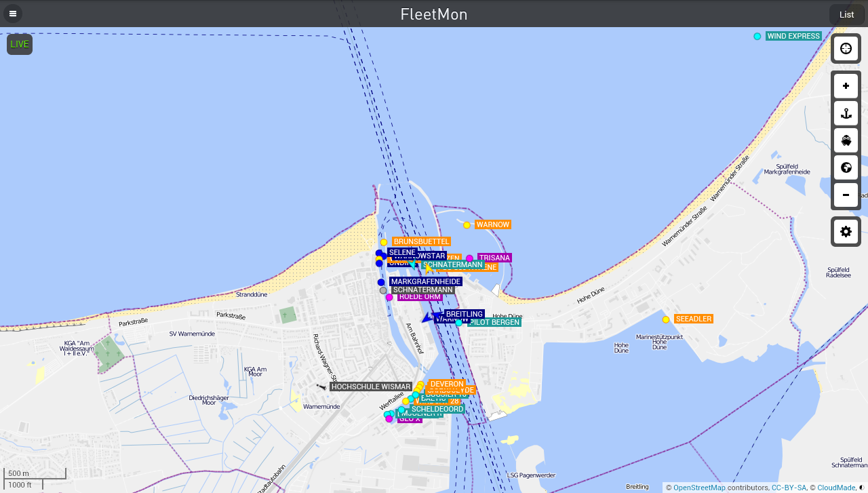Screen dimensions: 868x493
Task: Toggle the LIVE tracking indicator
Action: [20, 44]
